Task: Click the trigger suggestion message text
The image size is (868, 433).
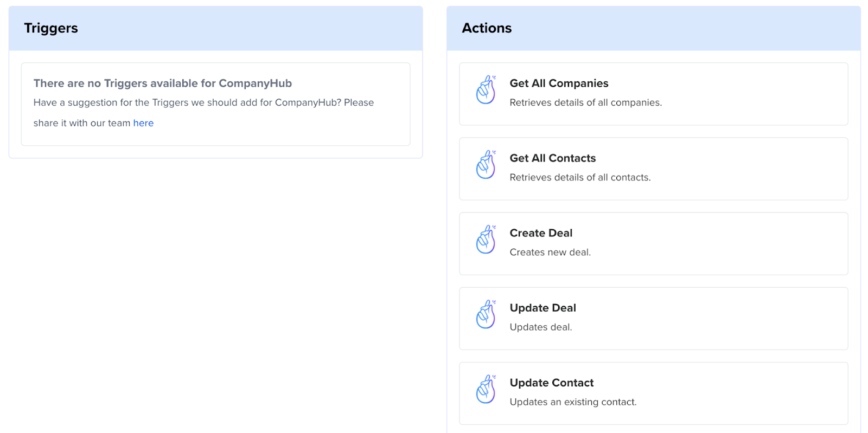Action: pos(203,102)
